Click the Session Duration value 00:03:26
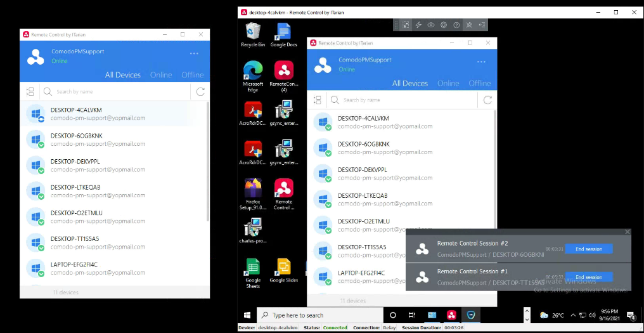644x333 pixels. click(453, 328)
